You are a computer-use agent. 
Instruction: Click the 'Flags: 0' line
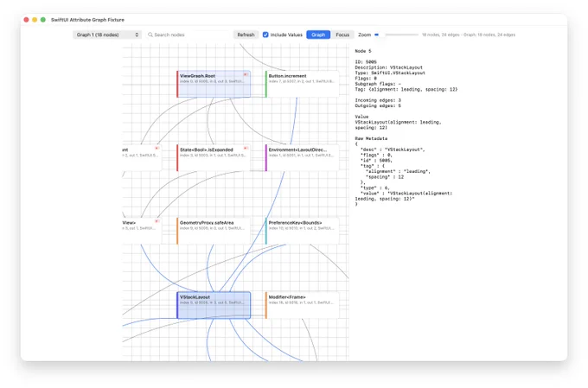[x=366, y=79]
